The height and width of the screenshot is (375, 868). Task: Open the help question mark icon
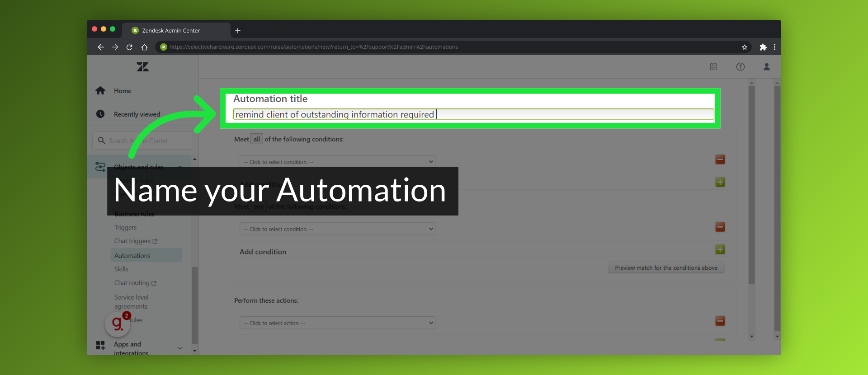pyautogui.click(x=741, y=67)
